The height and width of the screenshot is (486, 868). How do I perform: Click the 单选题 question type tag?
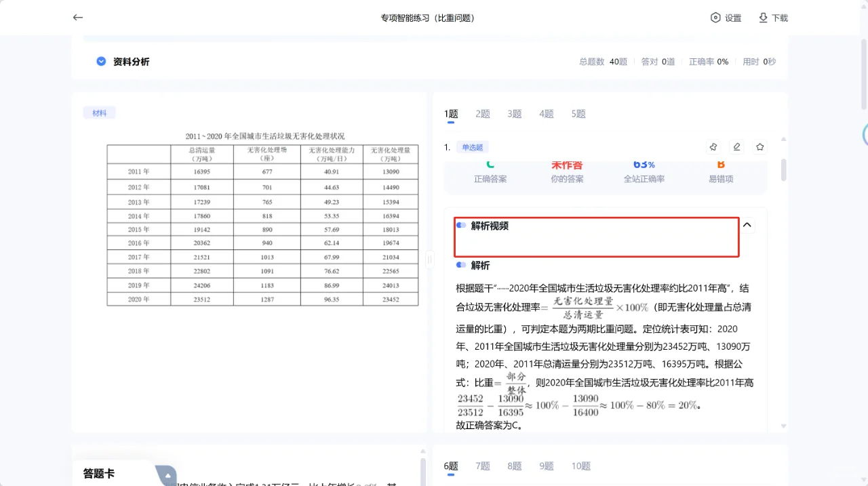[472, 147]
